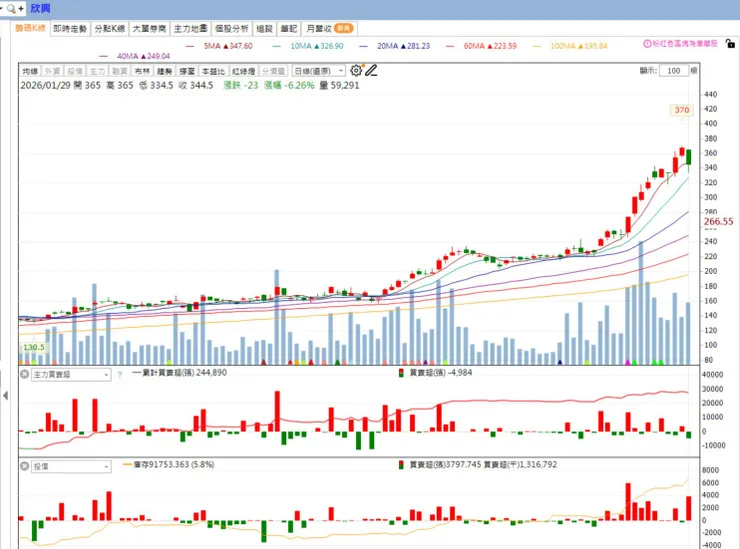Screen dimensions: 740x549
Task: Toggle the 外資 overlay button
Action: point(52,71)
